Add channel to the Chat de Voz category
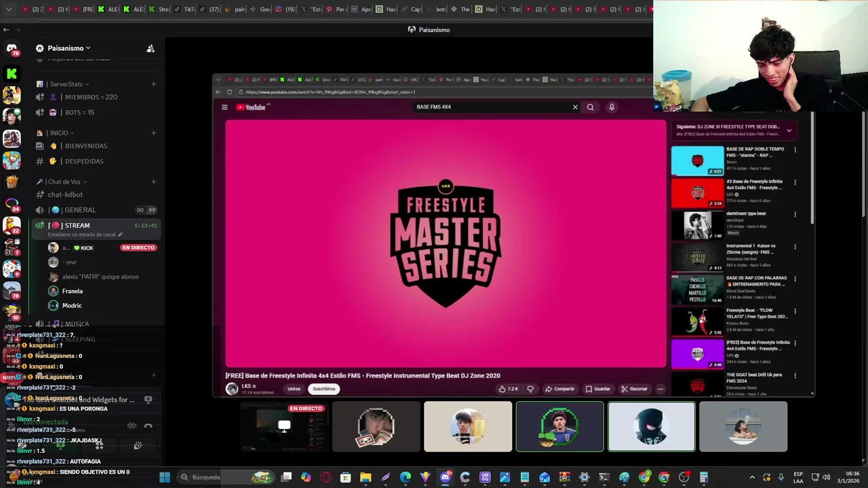 pyautogui.click(x=154, y=182)
